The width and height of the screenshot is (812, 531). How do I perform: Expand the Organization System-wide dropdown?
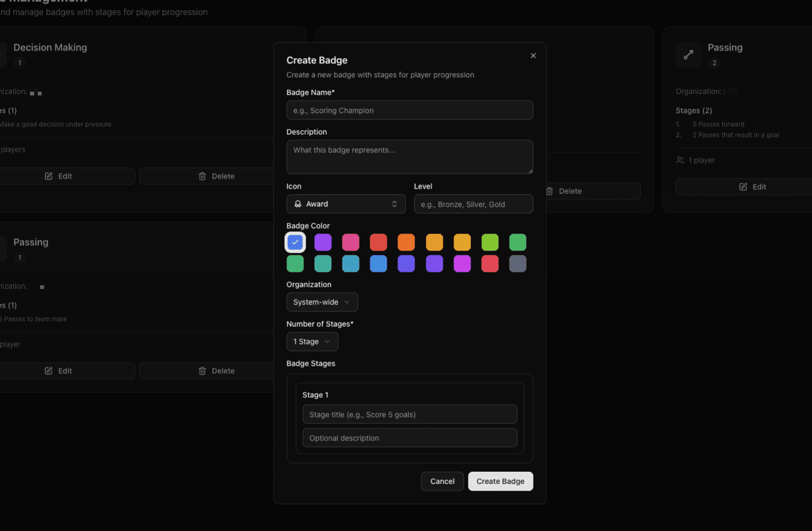point(322,302)
